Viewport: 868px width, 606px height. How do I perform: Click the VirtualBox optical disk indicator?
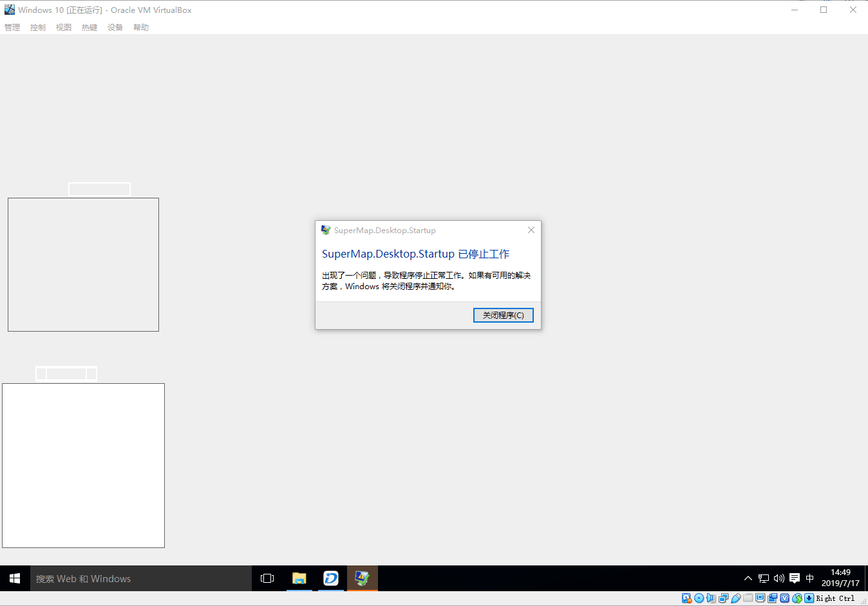699,598
